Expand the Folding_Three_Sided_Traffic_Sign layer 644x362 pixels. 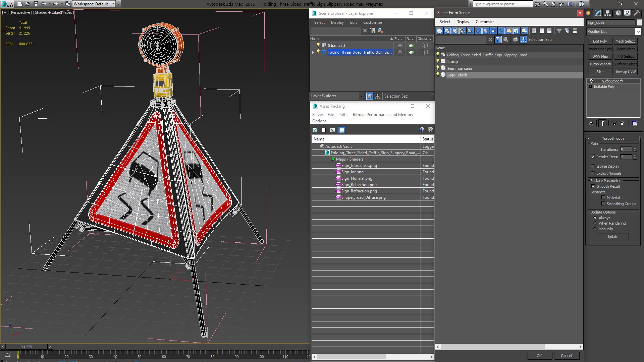pos(313,52)
